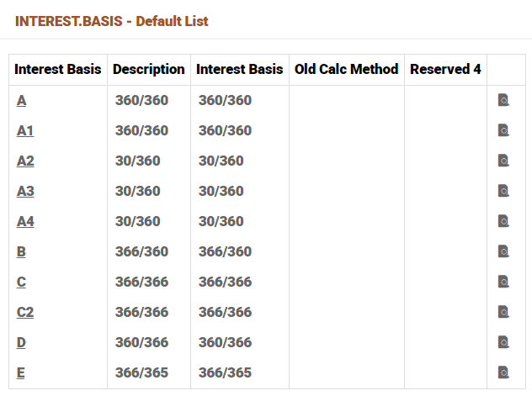This screenshot has height=396, width=532.
Task: Click the Description column header
Action: [148, 69]
